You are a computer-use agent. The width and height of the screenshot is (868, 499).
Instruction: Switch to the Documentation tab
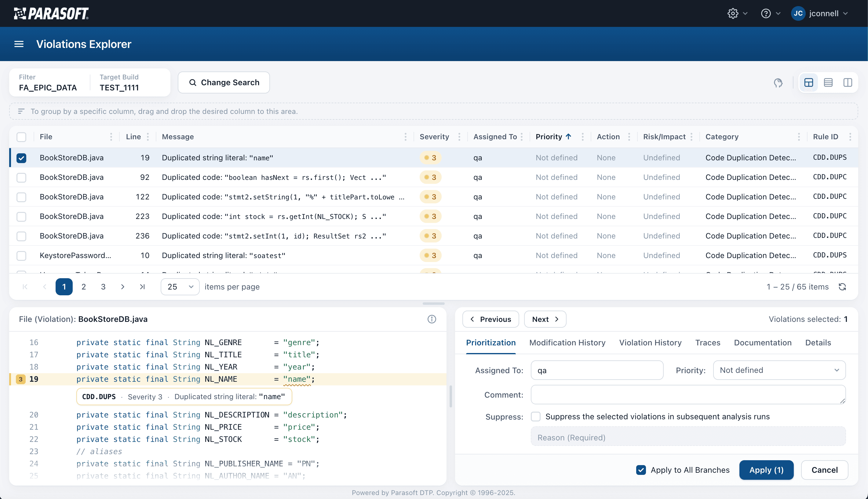pos(762,343)
